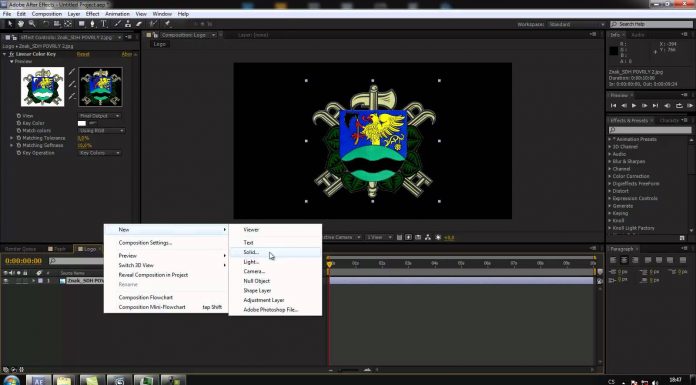Toggle visibility eye of layer 1

click(x=6, y=281)
